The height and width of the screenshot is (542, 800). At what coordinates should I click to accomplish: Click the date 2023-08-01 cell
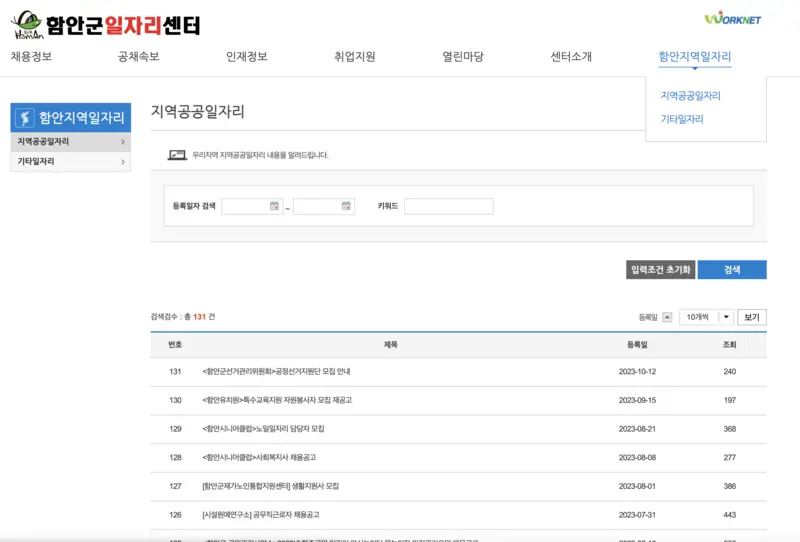tap(637, 486)
